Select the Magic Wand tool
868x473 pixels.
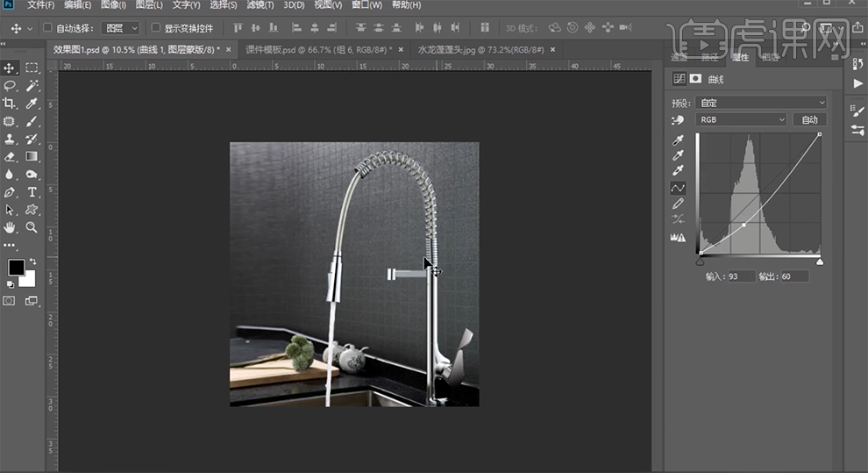click(32, 85)
